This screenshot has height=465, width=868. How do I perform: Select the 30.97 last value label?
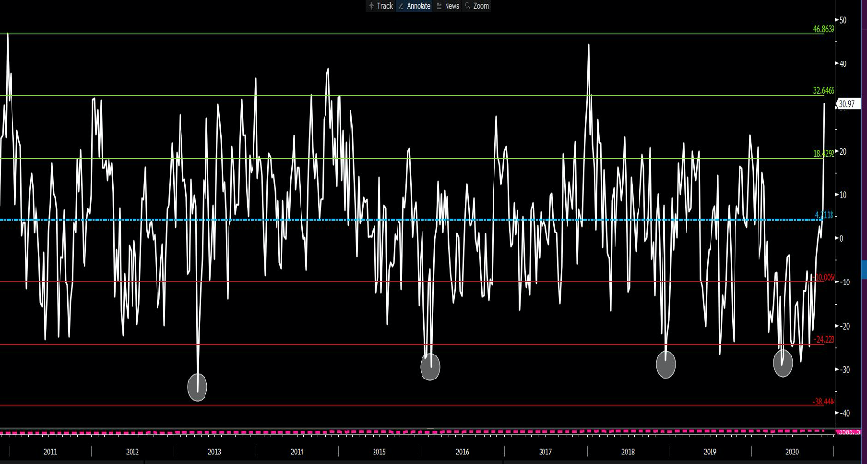pos(847,104)
